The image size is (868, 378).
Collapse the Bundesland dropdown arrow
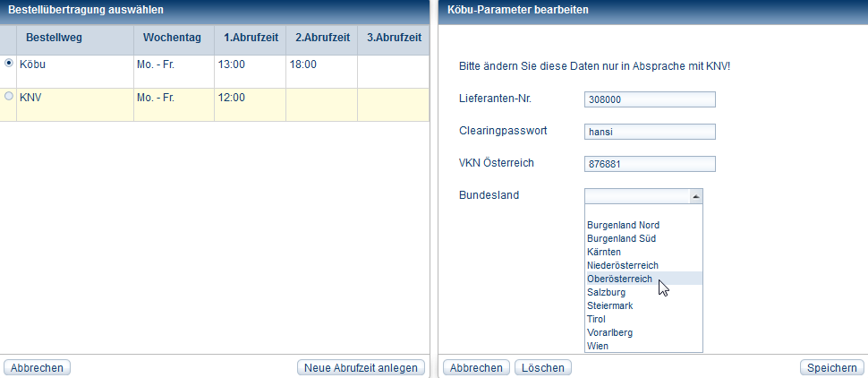(x=695, y=196)
